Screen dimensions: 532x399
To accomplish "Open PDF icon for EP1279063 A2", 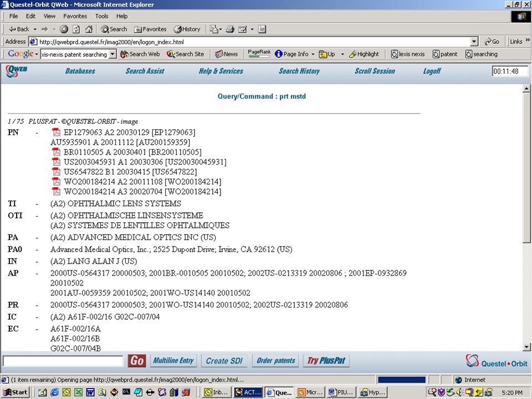I will point(57,132).
